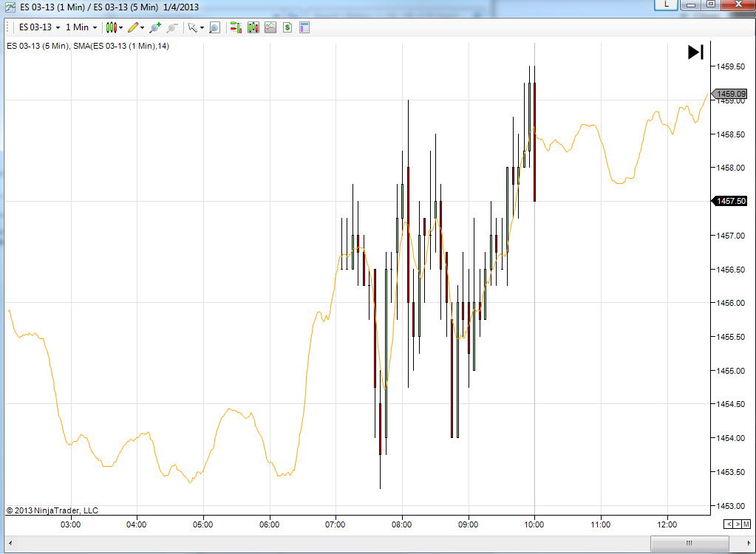Click the 03:00 time axis label
Image resolution: width=756 pixels, height=554 pixels.
pos(70,524)
